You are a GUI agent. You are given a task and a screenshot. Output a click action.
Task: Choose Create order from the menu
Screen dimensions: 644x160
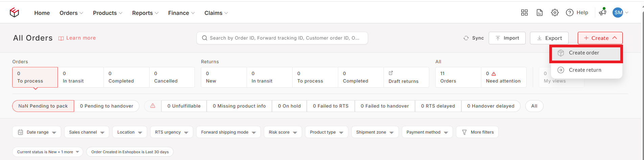tap(584, 53)
